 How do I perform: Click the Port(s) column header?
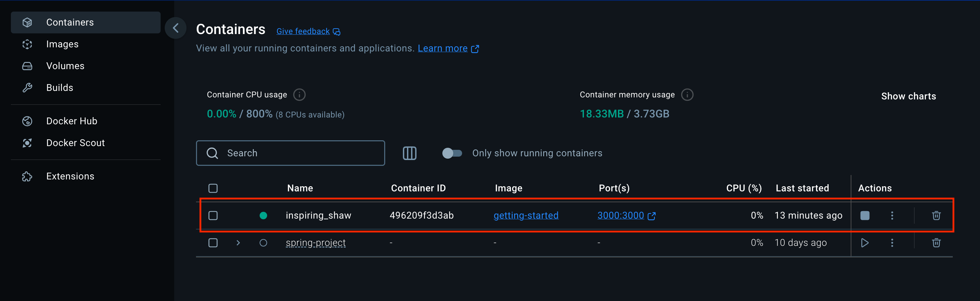[x=614, y=188]
